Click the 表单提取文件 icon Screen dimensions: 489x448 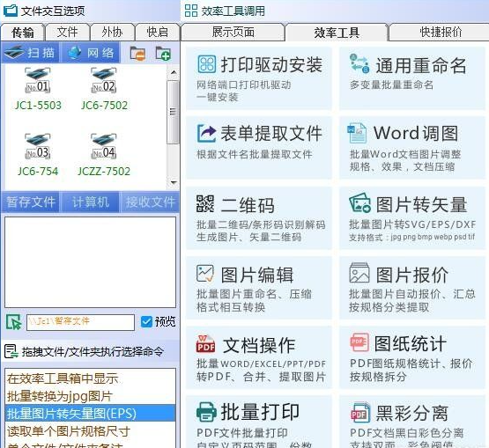tap(206, 133)
